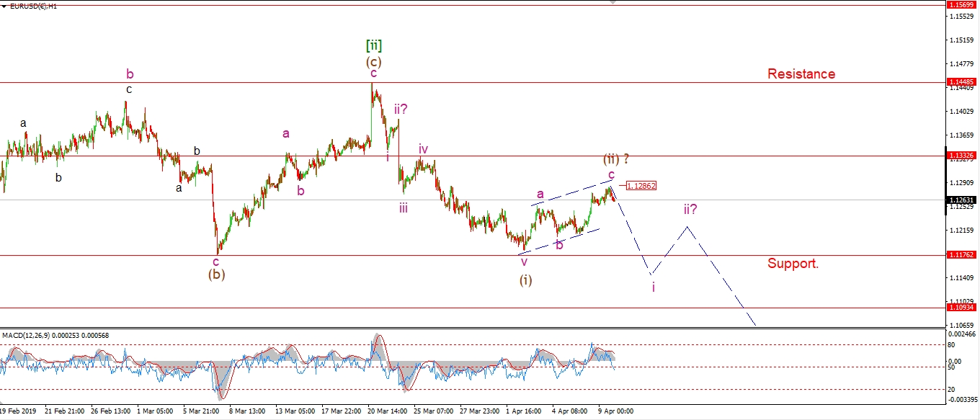Select the 1.11762 support price tag
Image resolution: width=980 pixels, height=420 pixels.
(x=961, y=255)
